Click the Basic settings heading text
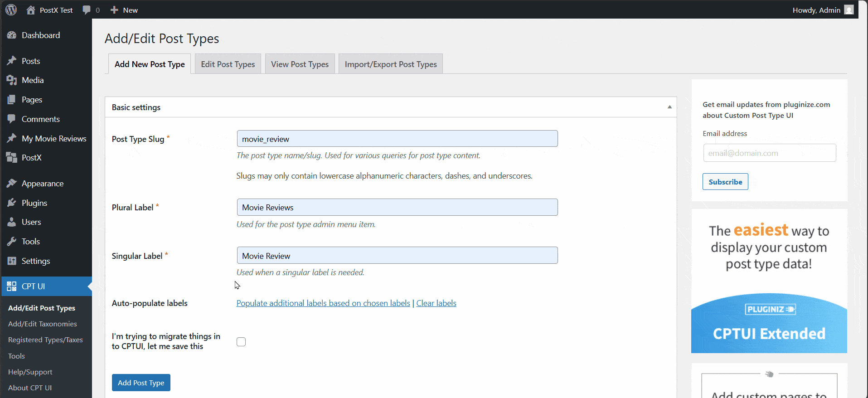 point(136,107)
